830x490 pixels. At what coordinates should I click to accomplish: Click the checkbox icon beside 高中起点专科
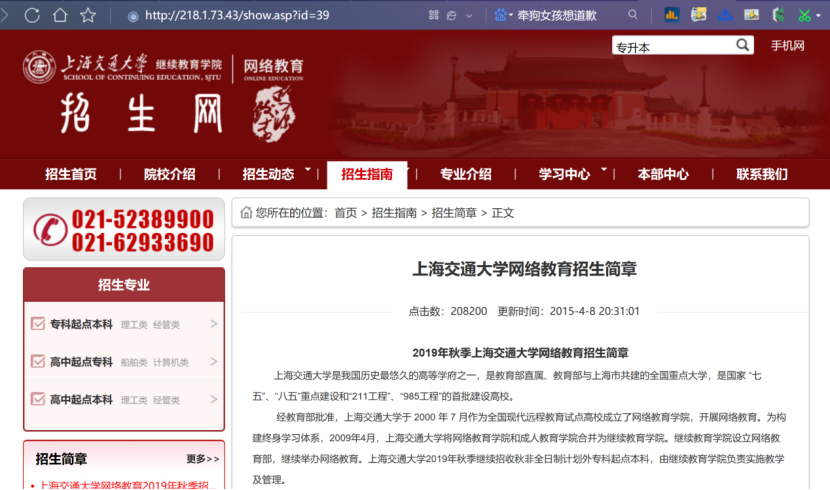[x=38, y=361]
